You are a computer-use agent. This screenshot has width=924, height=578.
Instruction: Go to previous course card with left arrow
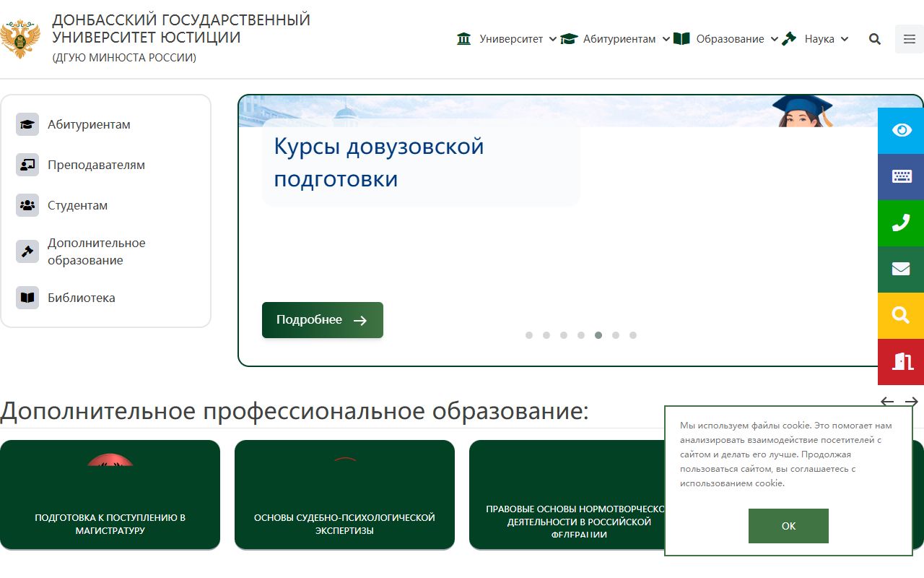tap(887, 402)
